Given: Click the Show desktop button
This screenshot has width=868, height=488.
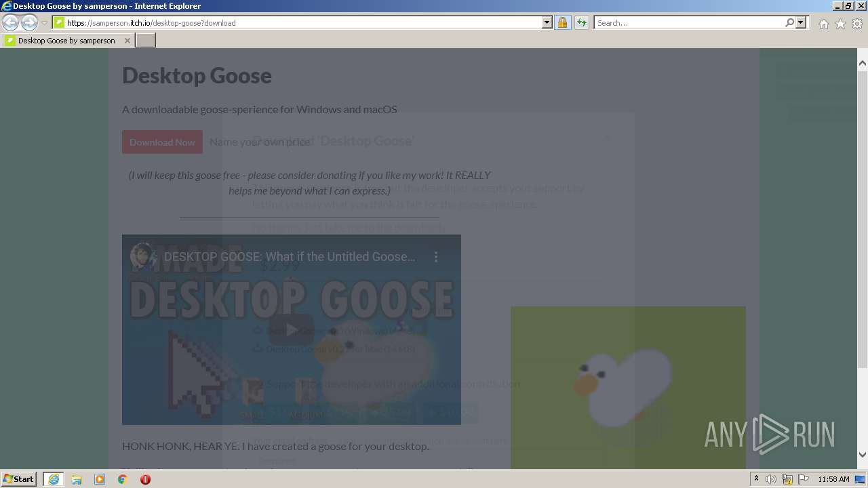Looking at the screenshot, I should tap(861, 479).
